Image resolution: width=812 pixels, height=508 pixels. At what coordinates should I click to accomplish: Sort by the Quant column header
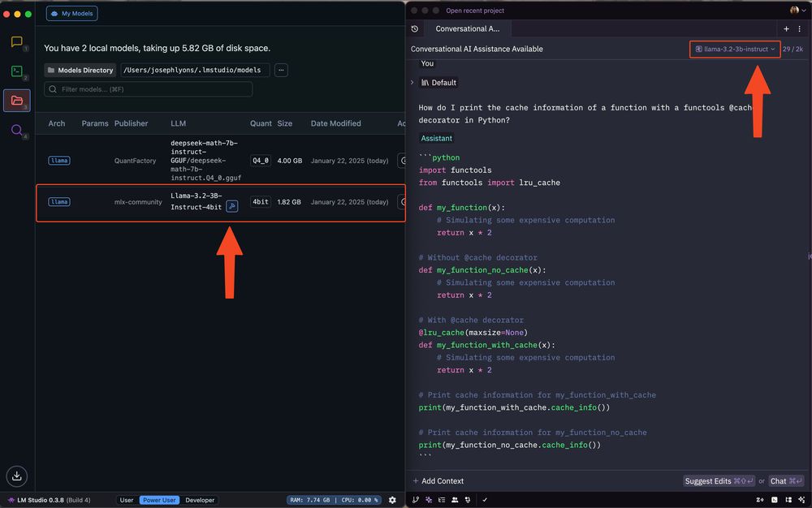click(x=261, y=123)
